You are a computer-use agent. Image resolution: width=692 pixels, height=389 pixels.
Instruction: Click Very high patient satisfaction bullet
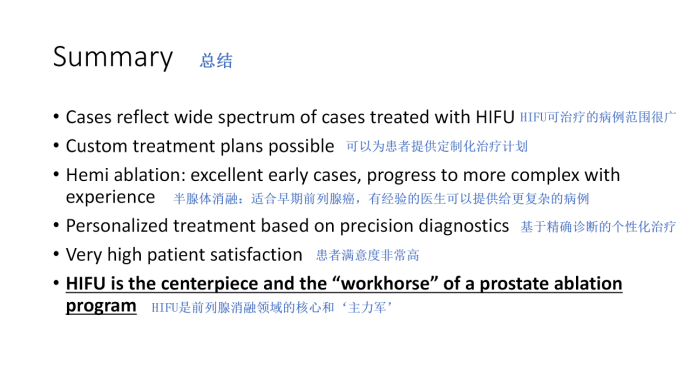[x=184, y=255]
